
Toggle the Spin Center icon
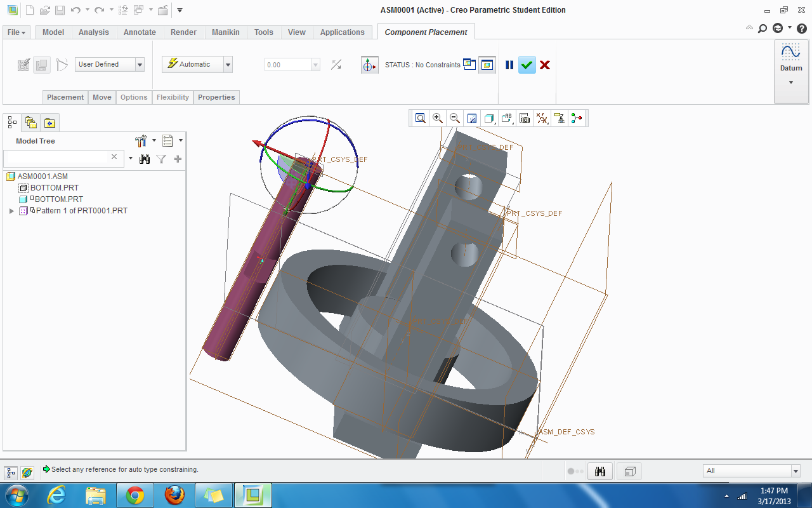click(577, 118)
